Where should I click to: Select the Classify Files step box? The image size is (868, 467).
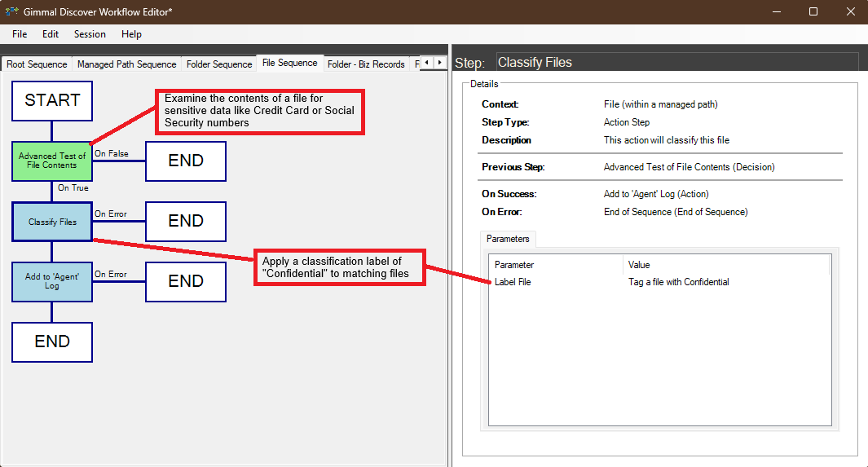coord(52,222)
